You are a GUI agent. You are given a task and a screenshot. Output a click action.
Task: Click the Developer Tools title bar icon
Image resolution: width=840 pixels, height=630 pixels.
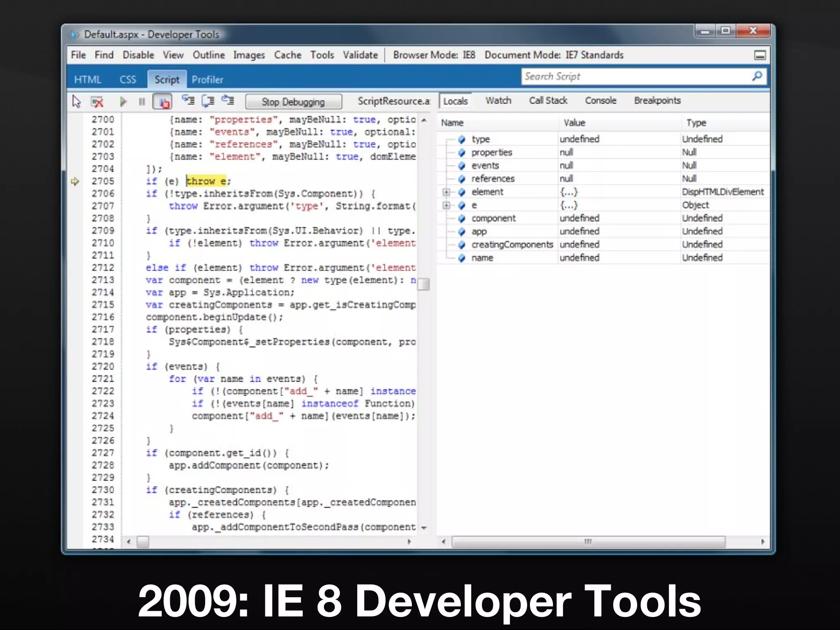75,34
